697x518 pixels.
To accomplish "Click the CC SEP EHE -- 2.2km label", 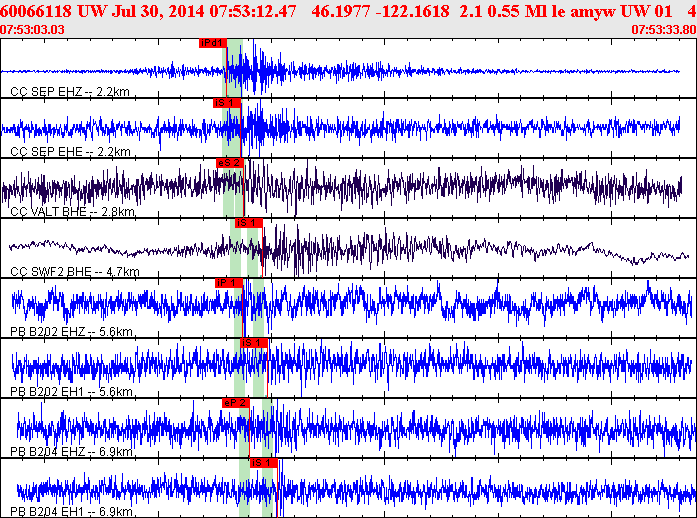I will tap(70, 152).
